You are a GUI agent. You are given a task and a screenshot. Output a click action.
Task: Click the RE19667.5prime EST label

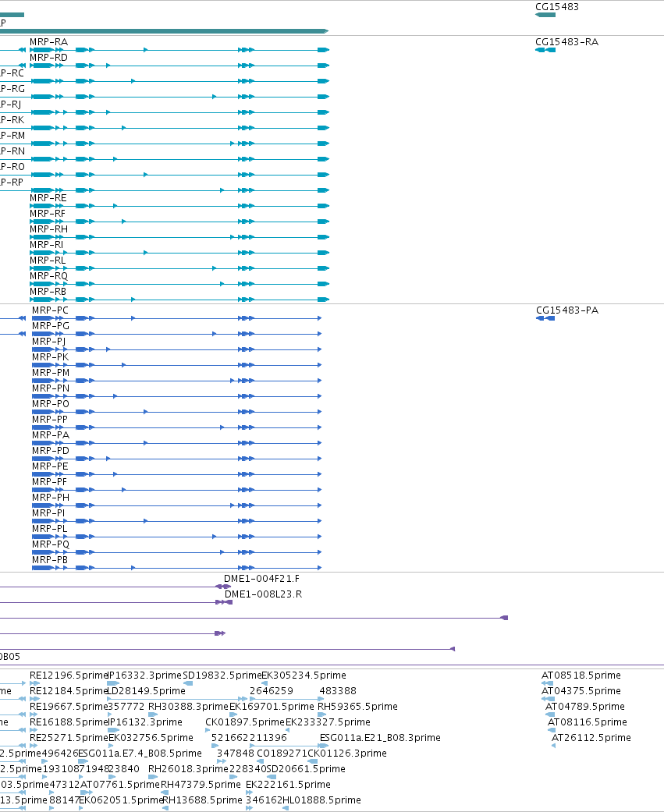click(69, 707)
